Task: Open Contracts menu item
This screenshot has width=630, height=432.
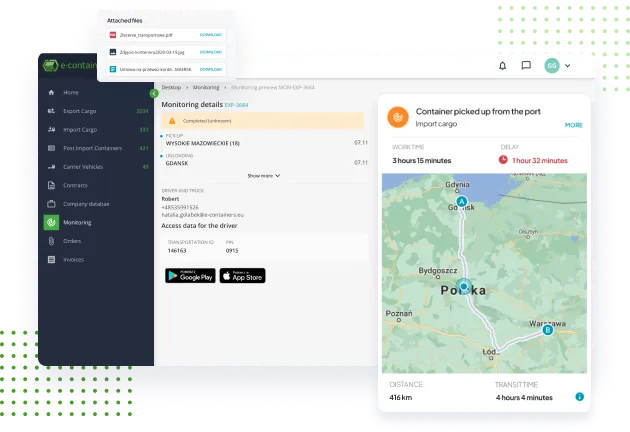Action: point(75,185)
